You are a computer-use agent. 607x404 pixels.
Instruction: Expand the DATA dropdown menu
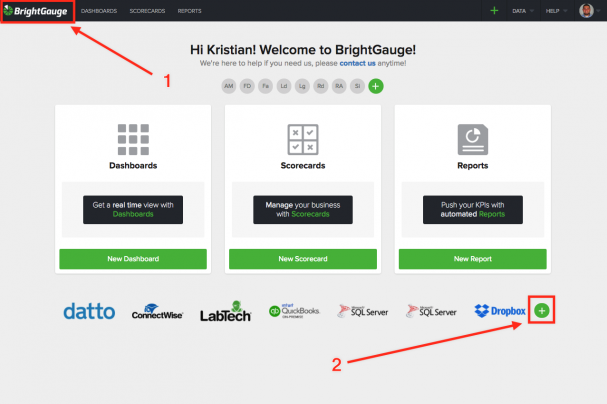521,11
